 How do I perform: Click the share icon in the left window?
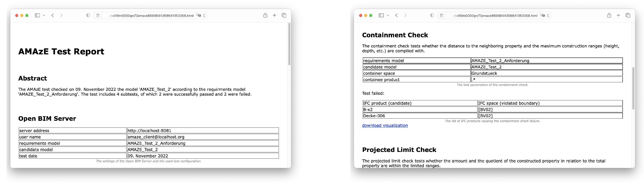tap(265, 15)
